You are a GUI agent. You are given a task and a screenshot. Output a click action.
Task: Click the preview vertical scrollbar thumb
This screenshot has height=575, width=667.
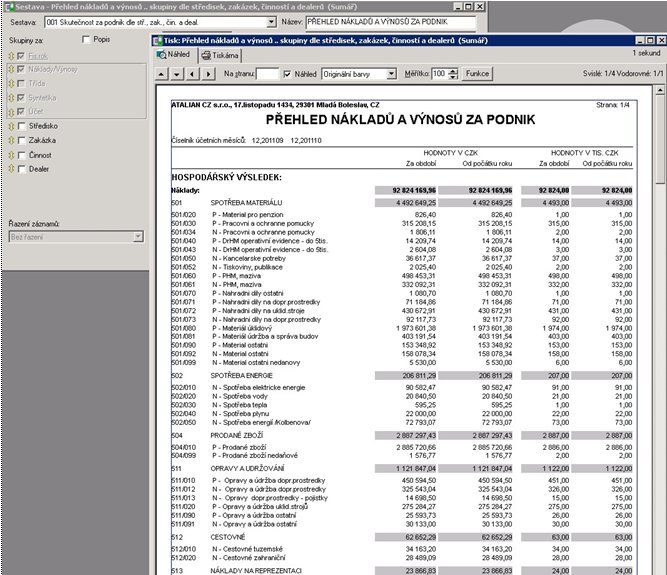click(x=660, y=139)
